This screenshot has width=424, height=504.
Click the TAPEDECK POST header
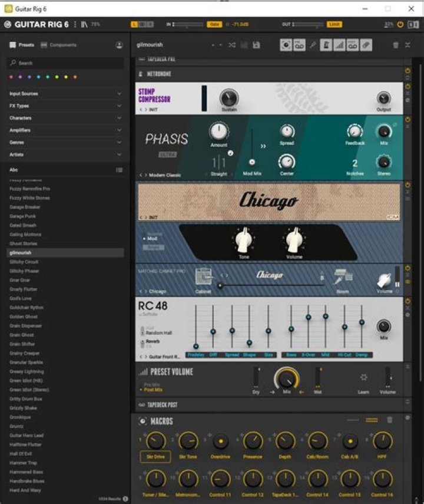[163, 405]
